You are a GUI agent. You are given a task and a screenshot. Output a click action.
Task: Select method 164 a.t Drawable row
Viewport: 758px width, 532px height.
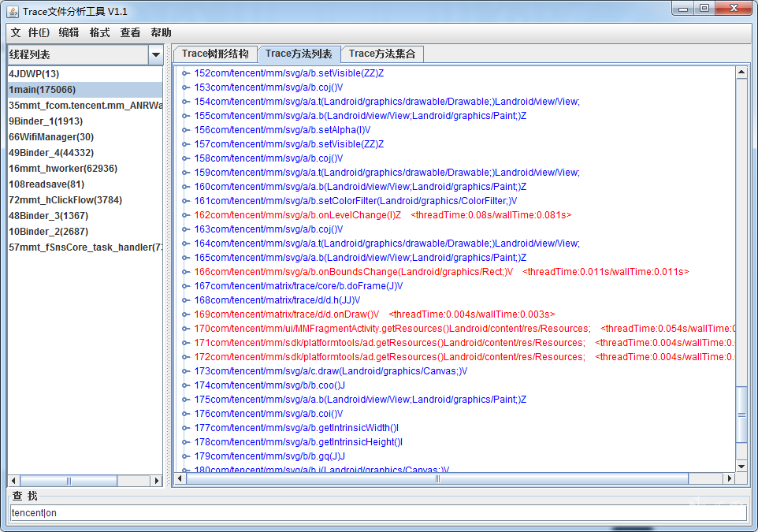[387, 244]
